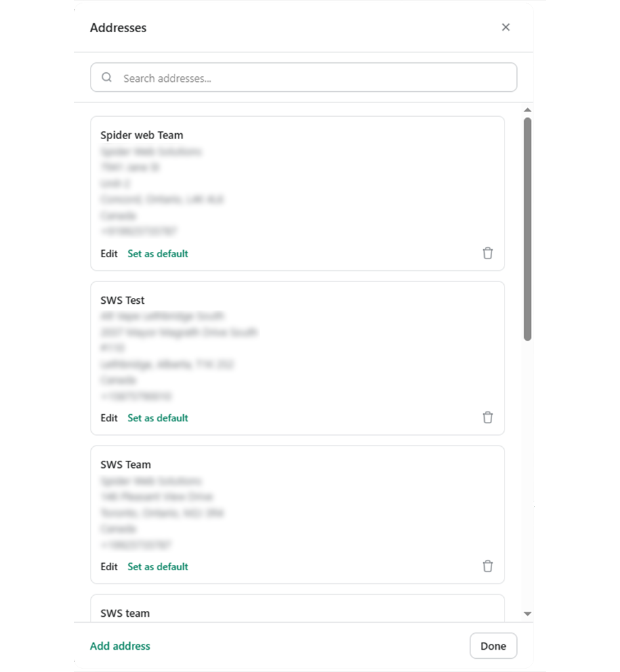Select the partially visible SWS team card
Image resolution: width=620 pixels, height=672 pixels.
(x=297, y=608)
